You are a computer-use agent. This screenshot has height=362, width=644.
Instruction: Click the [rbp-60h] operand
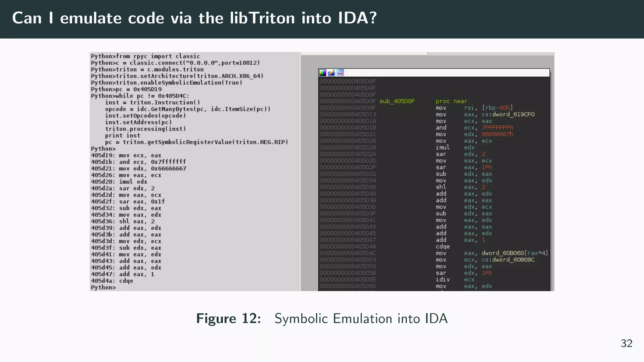coord(497,108)
